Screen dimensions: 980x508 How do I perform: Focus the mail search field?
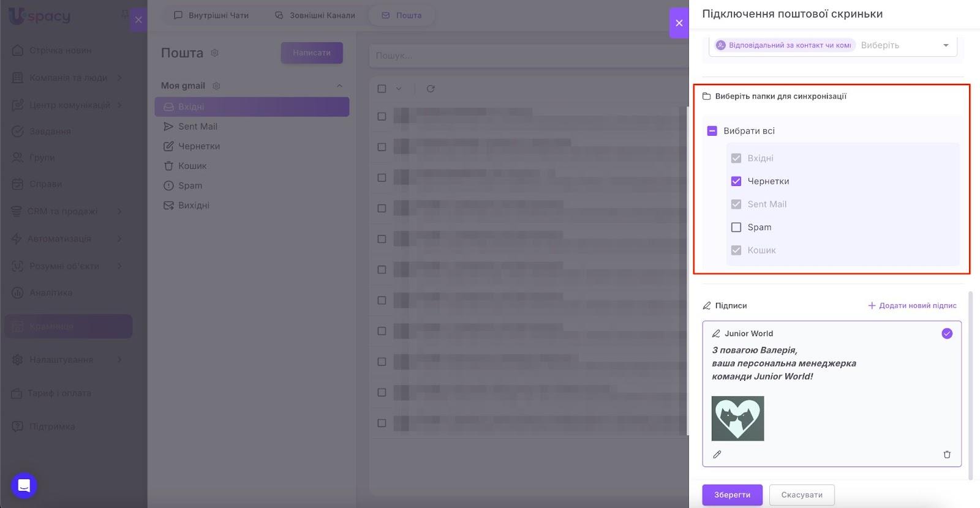[529, 56]
